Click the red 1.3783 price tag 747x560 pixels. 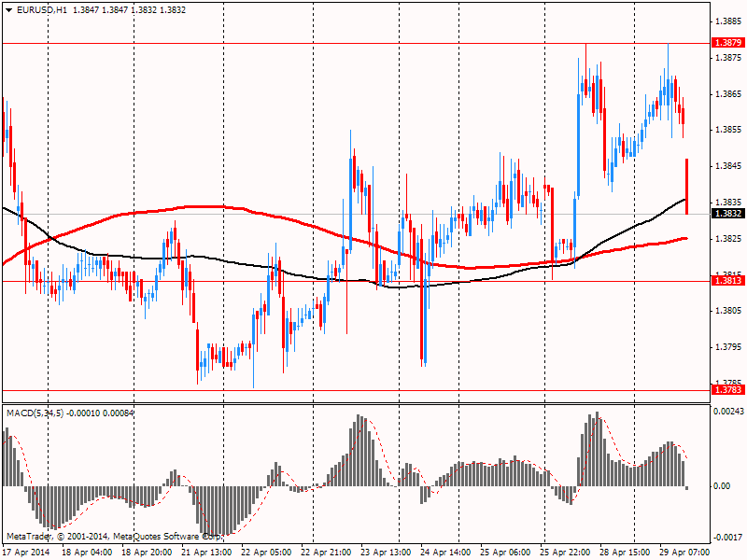click(726, 389)
